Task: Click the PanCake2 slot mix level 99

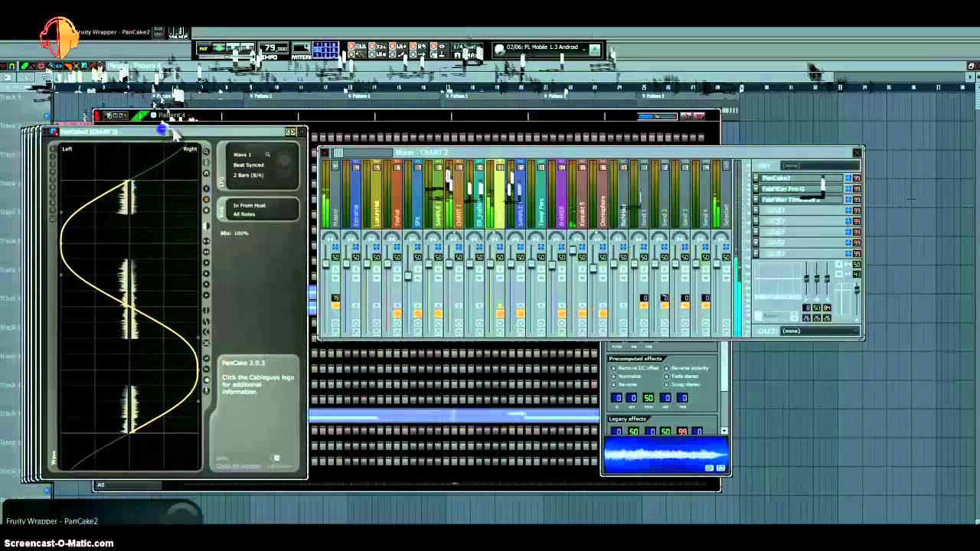Action: click(x=857, y=178)
